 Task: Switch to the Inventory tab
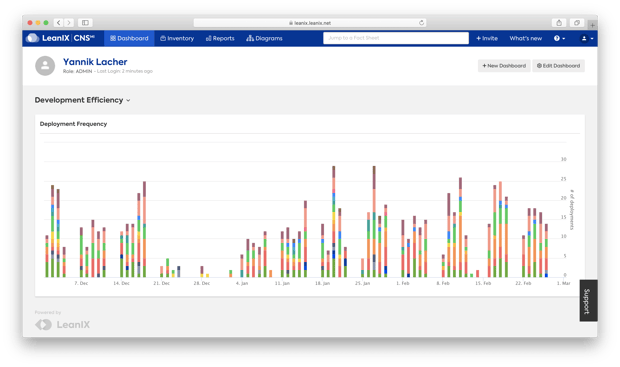177,38
